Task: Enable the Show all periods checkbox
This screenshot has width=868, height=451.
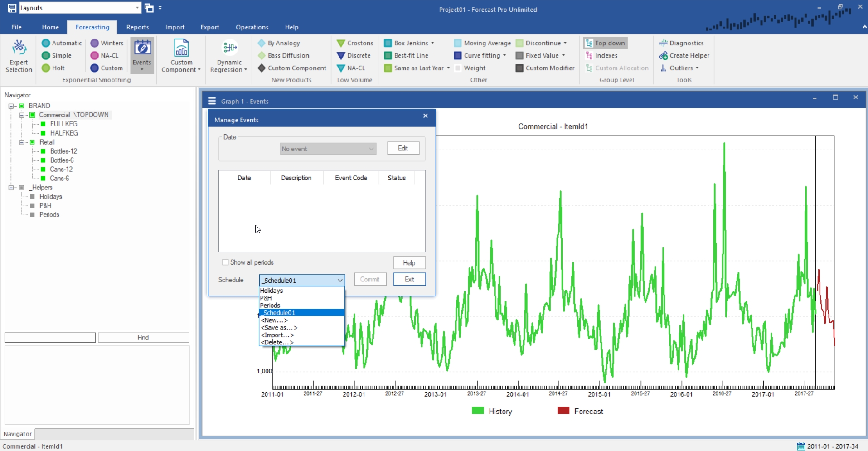Action: click(x=225, y=262)
